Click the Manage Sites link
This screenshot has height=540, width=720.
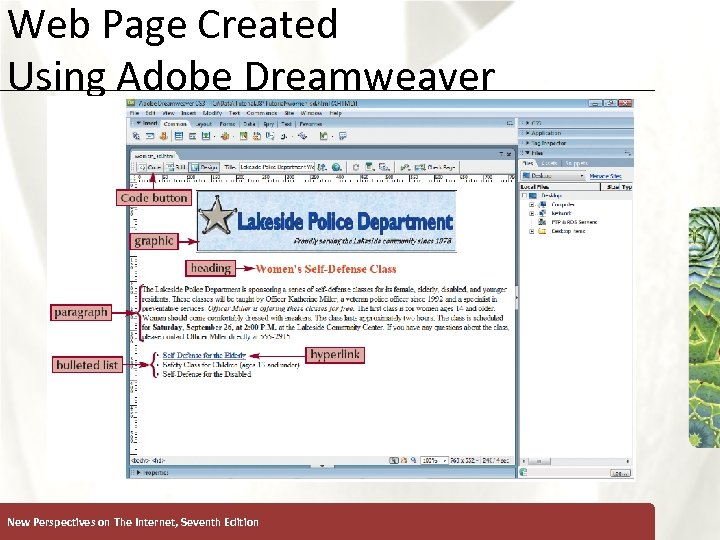click(606, 176)
